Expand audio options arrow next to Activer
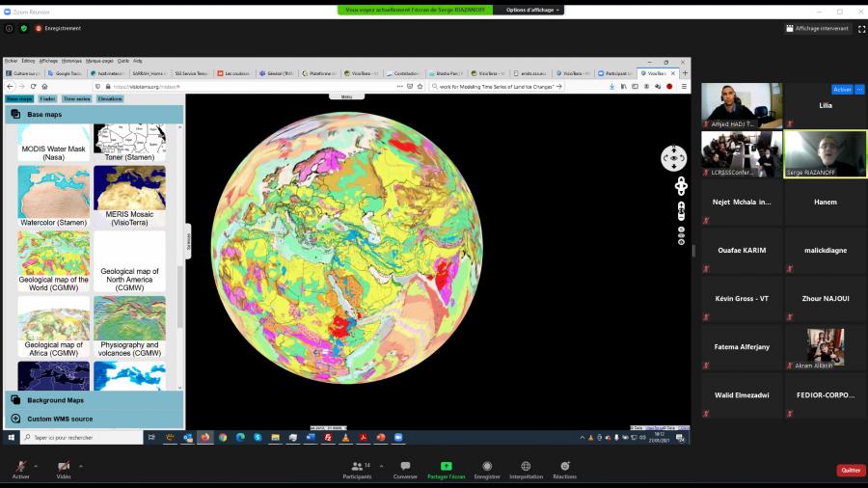The height and width of the screenshot is (488, 868). click(36, 466)
